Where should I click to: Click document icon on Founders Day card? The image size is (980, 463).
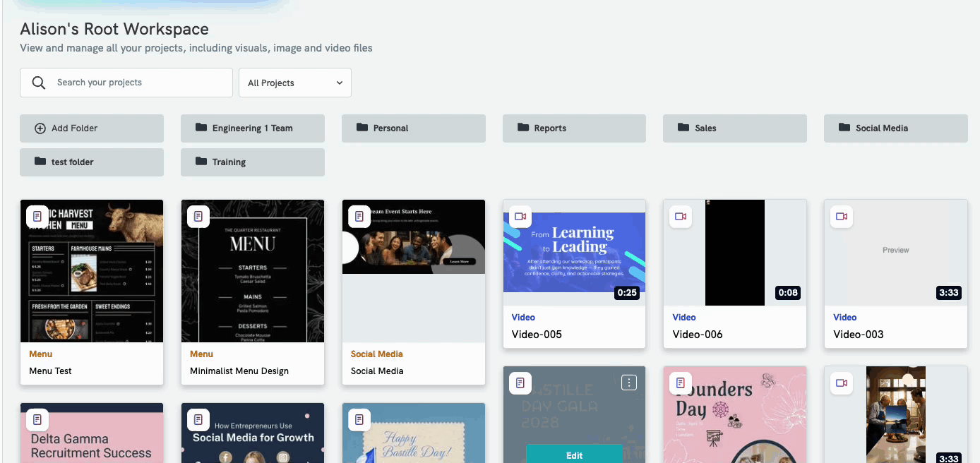[681, 383]
